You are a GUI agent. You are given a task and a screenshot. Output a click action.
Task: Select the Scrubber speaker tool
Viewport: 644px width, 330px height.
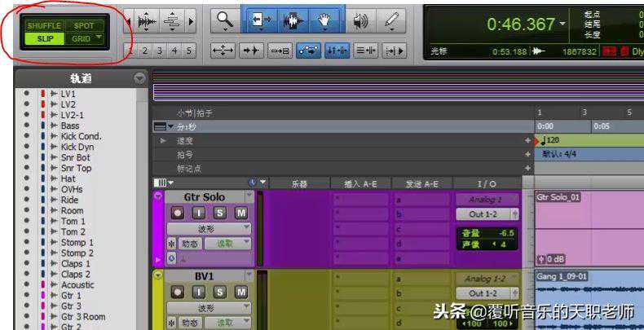[360, 21]
